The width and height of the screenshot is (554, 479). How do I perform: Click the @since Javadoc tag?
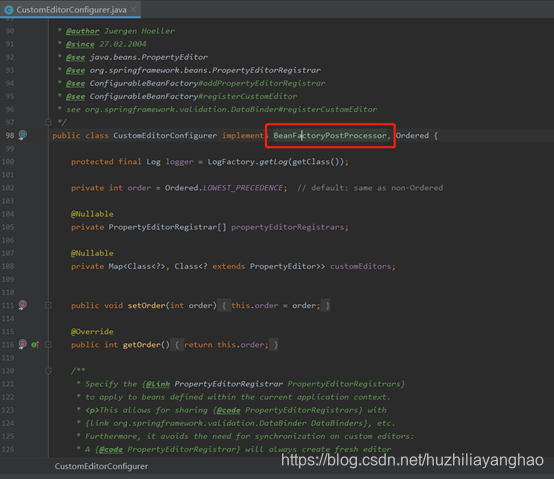point(80,44)
